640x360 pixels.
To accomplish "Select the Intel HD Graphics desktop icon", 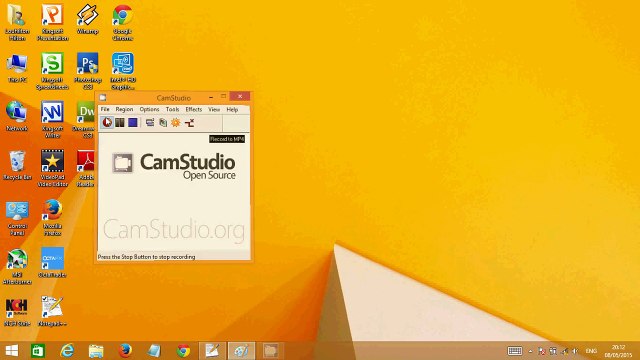I will click(x=122, y=71).
